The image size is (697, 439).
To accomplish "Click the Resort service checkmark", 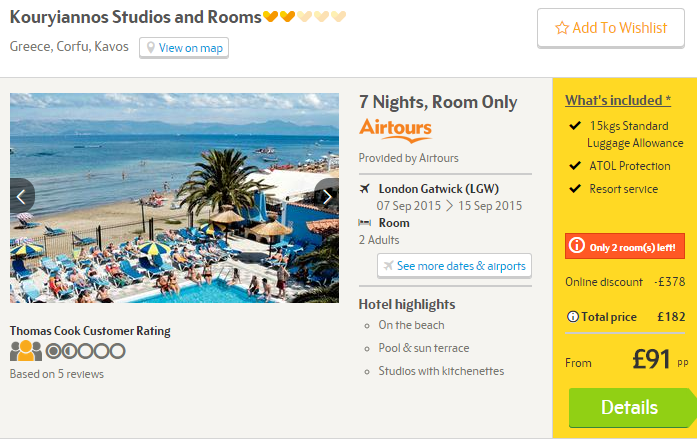I will coord(574,188).
